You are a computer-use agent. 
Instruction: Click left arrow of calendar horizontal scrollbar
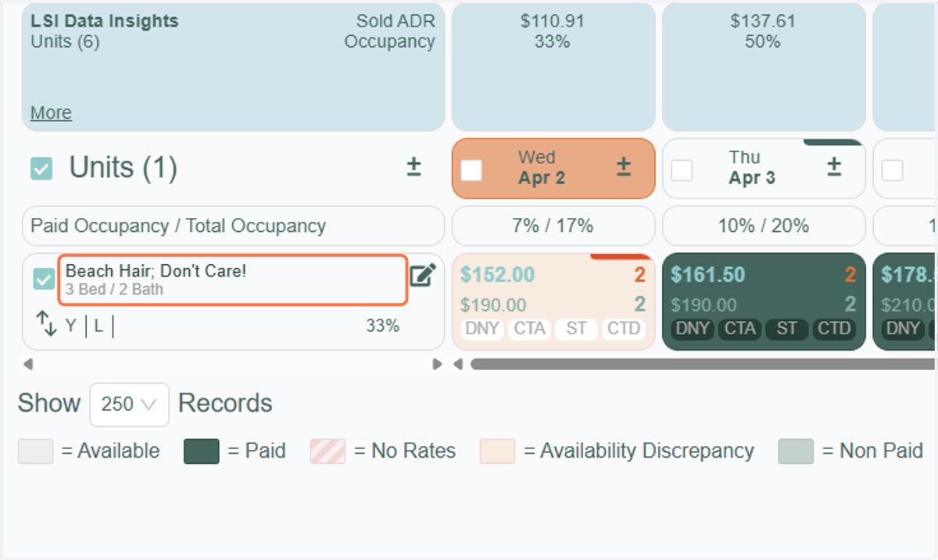[x=458, y=364]
